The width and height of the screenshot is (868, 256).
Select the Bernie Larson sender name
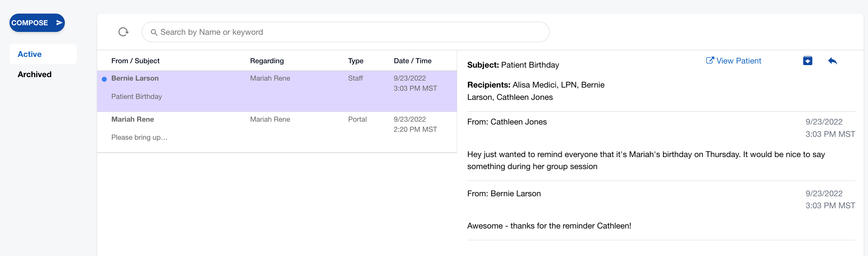click(135, 78)
